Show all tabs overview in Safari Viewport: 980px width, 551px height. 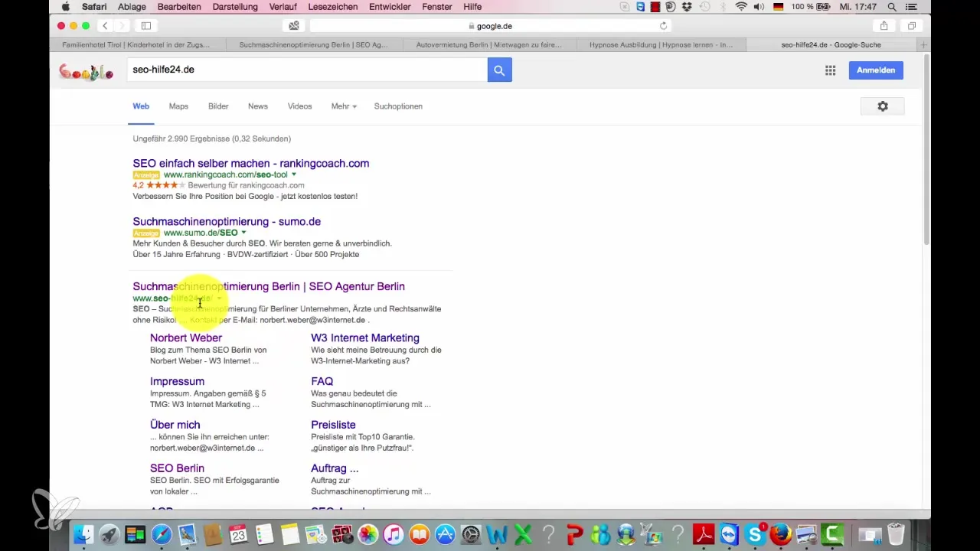coord(912,26)
